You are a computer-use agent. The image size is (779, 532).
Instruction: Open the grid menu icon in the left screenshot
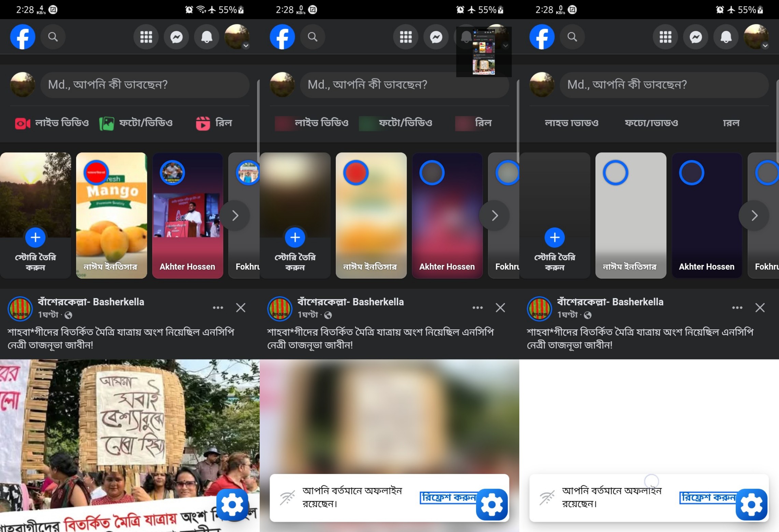coord(146,37)
